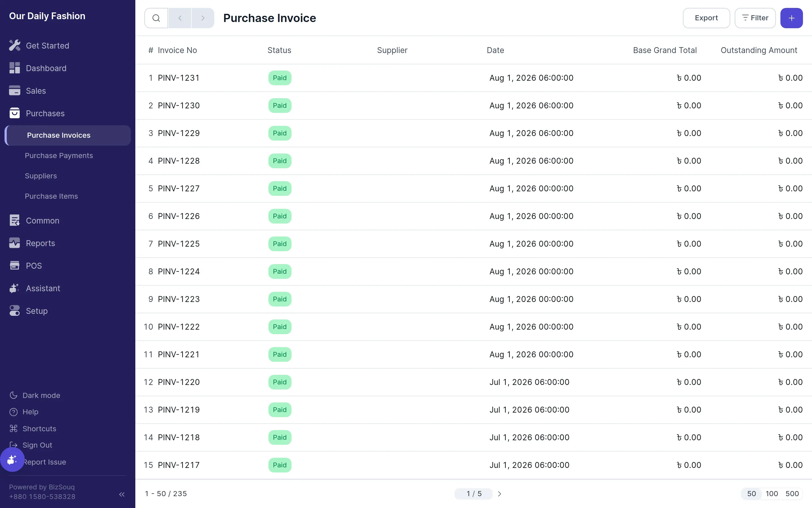The height and width of the screenshot is (508, 812).
Task: Click the Help question mark icon
Action: point(14,412)
